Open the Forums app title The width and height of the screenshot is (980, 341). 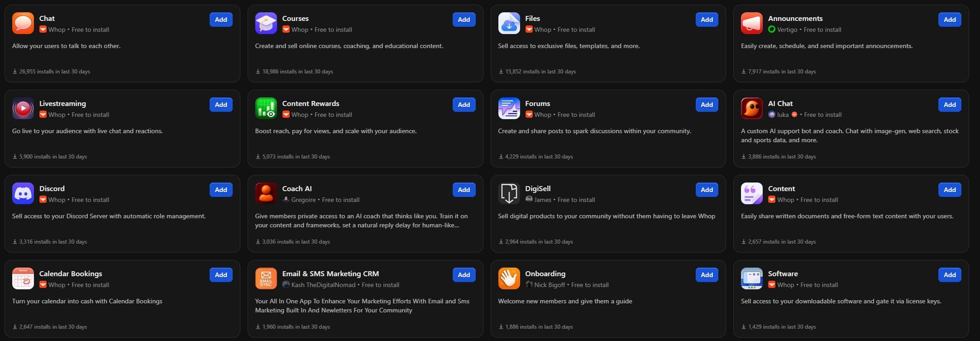click(538, 103)
